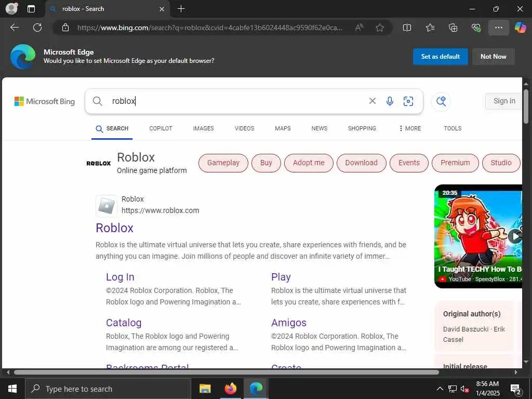Switch to the VIDEOS tab
This screenshot has width=532, height=399.
coord(244,129)
